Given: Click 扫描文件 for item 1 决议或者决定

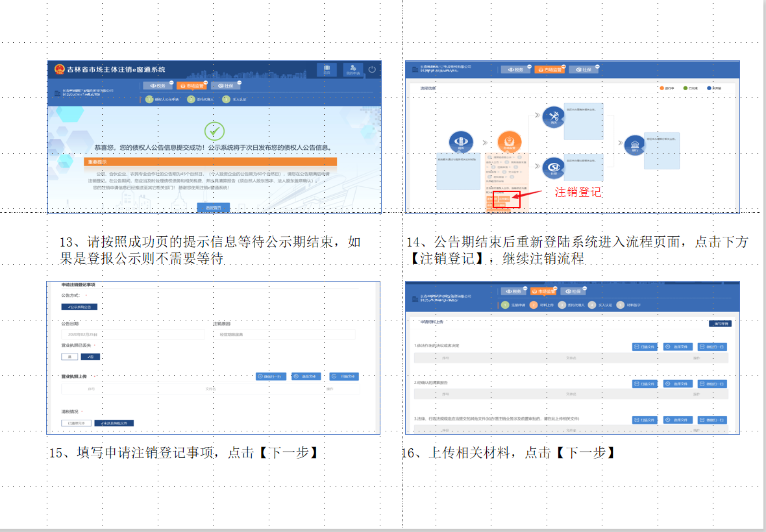Looking at the screenshot, I should coord(645,346).
